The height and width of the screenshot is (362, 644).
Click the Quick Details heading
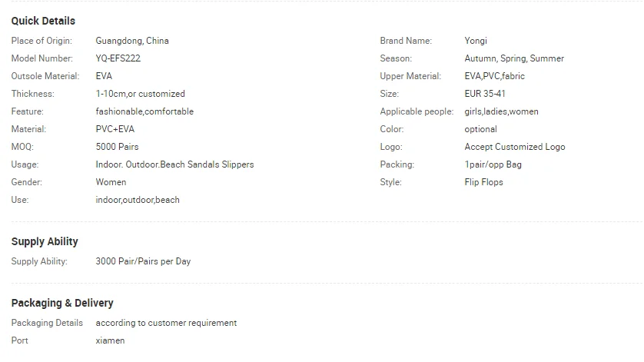43,21
